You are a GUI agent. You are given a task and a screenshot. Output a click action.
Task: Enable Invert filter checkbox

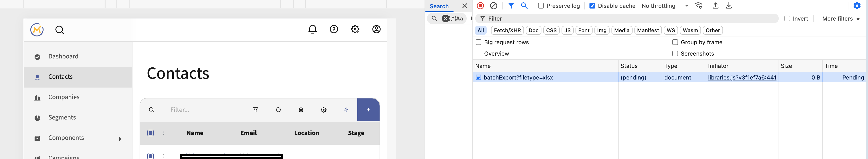(x=788, y=18)
